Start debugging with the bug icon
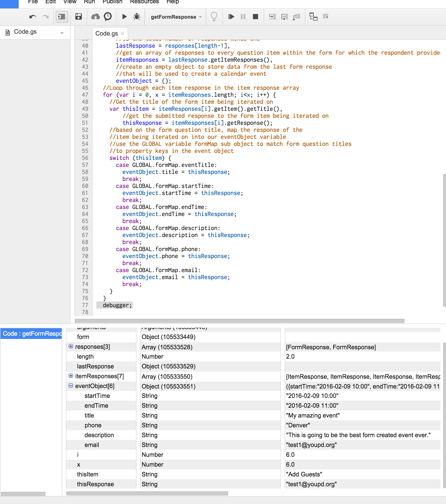446x504 pixels. [137, 17]
